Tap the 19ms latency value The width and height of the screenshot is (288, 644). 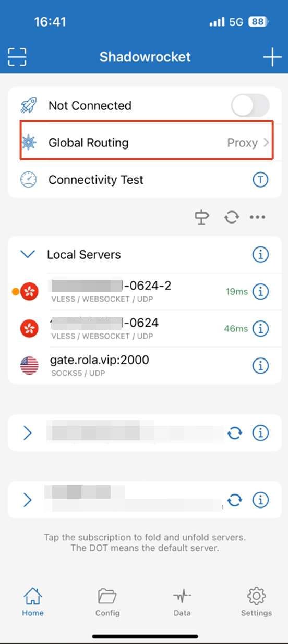tap(237, 292)
